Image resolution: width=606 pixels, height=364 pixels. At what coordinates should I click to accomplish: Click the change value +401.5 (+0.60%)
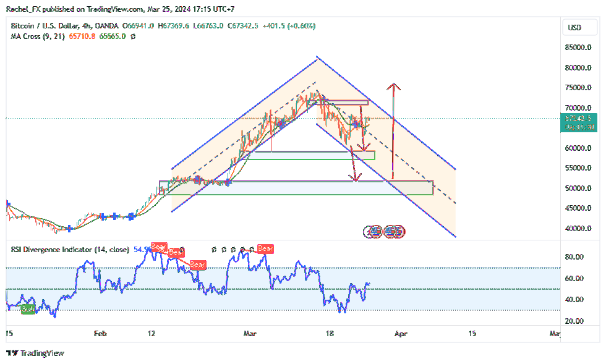[x=289, y=26]
